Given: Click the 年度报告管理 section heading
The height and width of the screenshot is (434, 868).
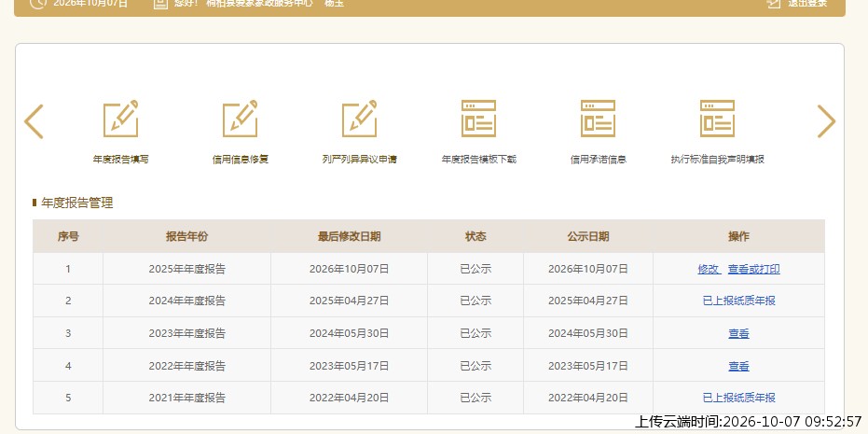Looking at the screenshot, I should click(77, 203).
